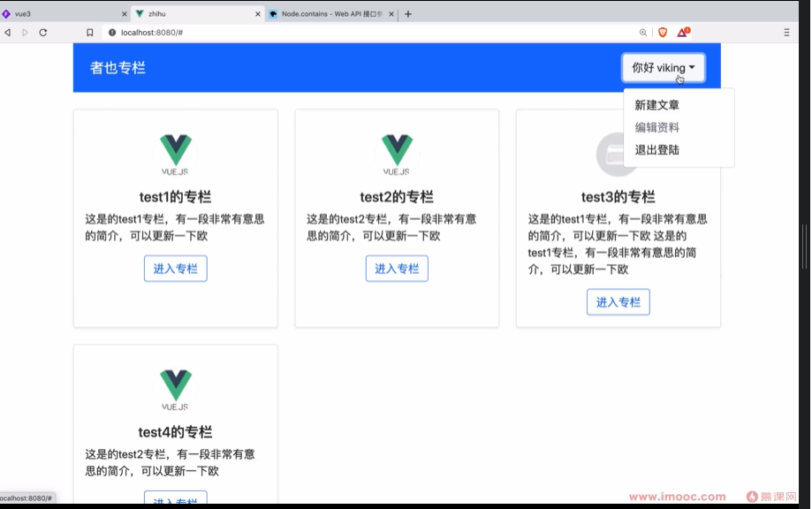Open the 你好 viking dropdown
Viewport: 812px width, 509px height.
coord(663,67)
